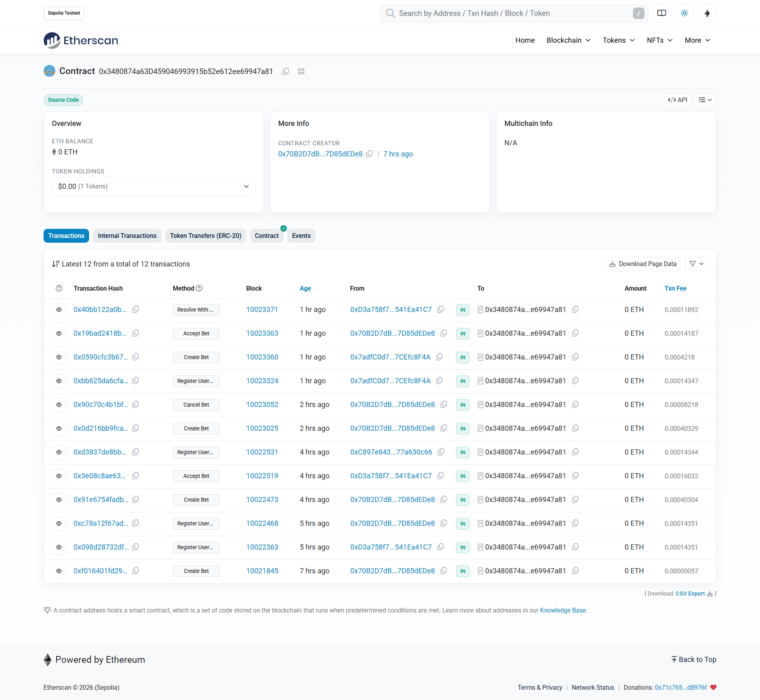
Task: Toggle eye preview for transaction 0xf016401fd29
Action: [59, 571]
